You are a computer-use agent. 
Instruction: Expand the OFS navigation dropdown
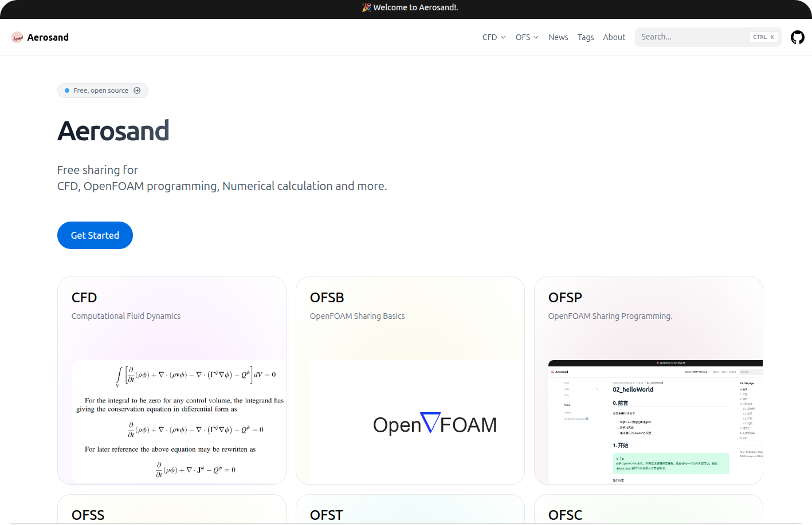point(526,37)
